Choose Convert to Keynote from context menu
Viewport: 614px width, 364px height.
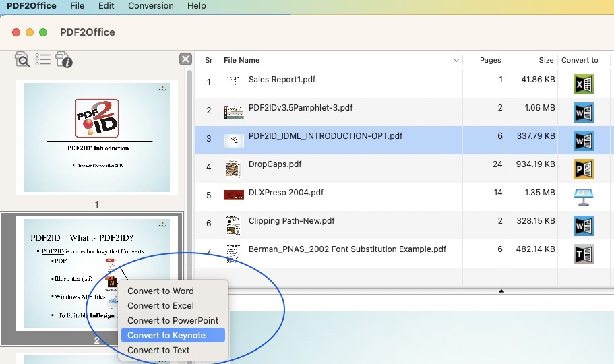coord(166,336)
